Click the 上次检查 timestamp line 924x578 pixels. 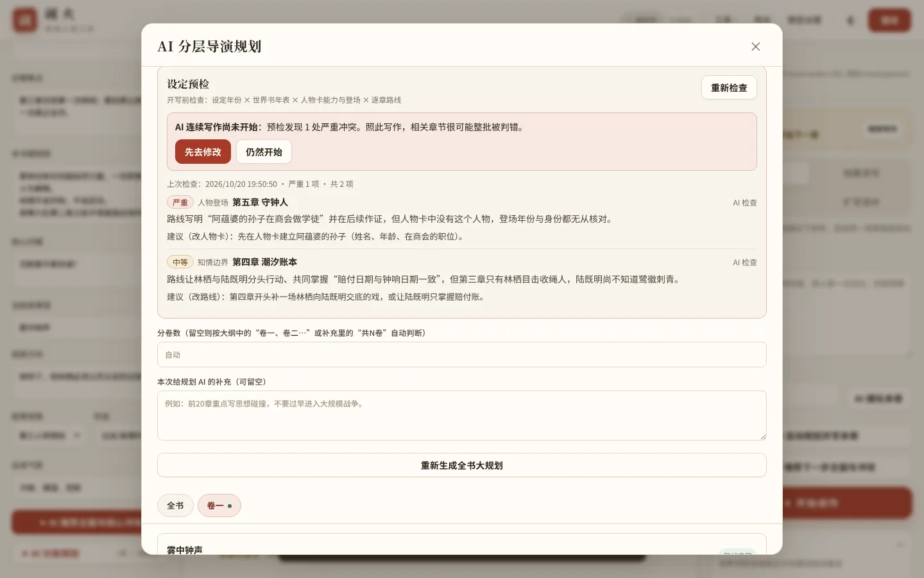(260, 184)
